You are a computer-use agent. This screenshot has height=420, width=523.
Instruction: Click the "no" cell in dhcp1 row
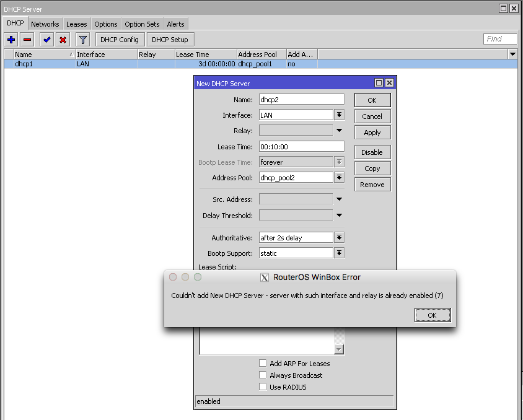point(302,64)
